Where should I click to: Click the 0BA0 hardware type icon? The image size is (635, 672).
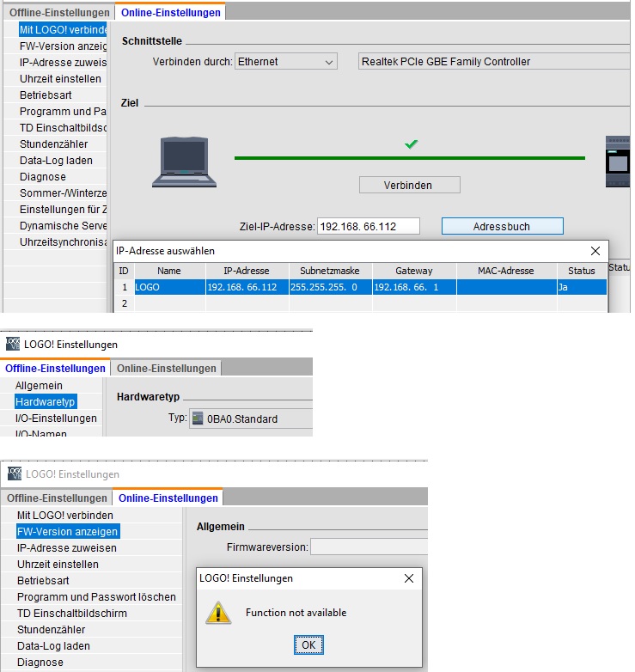click(198, 418)
